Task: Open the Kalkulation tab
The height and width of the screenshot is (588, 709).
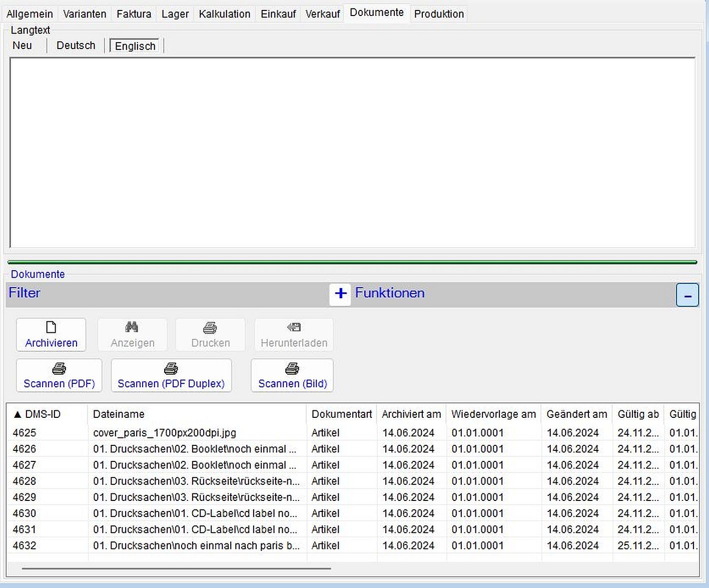Action: (225, 14)
